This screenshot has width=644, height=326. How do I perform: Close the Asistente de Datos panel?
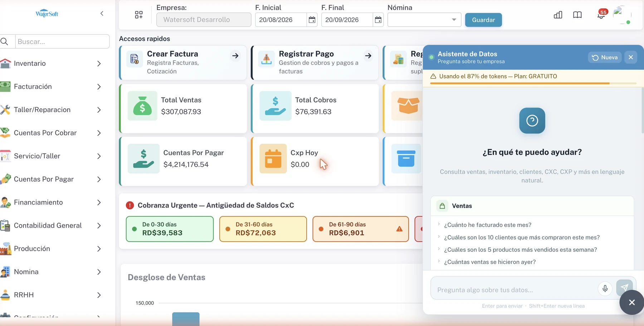[x=631, y=57]
